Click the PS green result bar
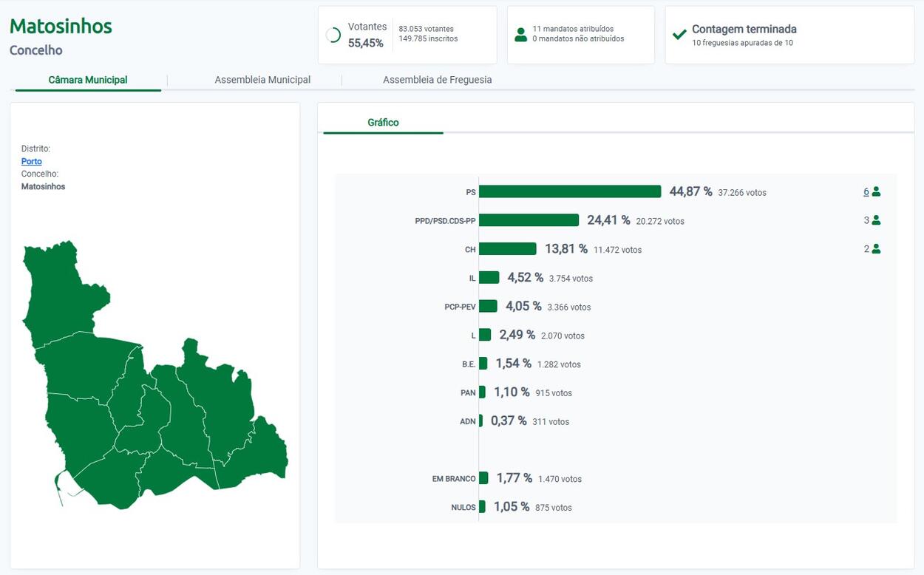This screenshot has width=924, height=575. [570, 191]
